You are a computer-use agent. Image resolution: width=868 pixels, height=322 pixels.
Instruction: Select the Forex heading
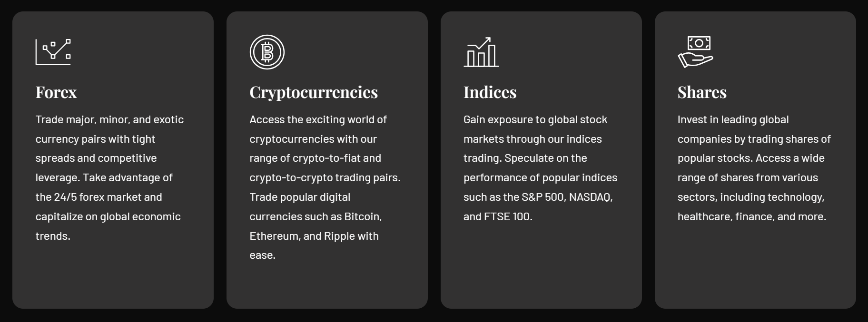click(x=56, y=92)
